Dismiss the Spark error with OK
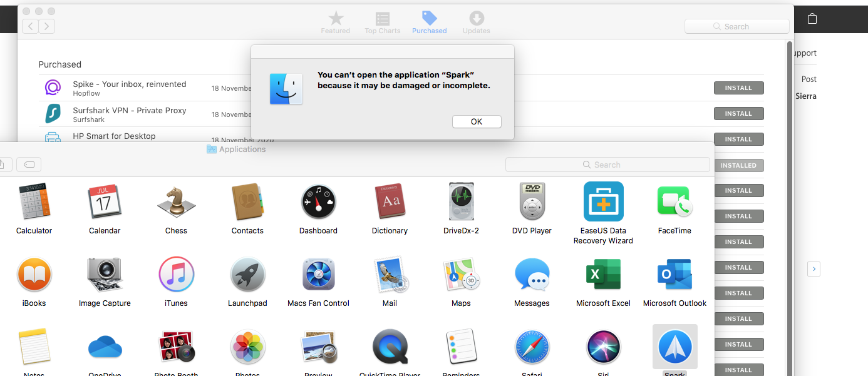The width and height of the screenshot is (868, 376). coord(477,121)
